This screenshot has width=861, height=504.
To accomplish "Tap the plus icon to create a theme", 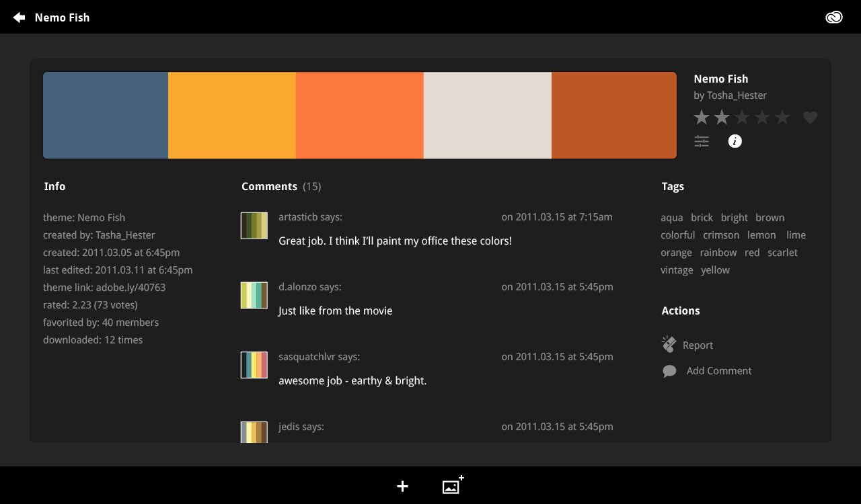I will click(x=402, y=486).
